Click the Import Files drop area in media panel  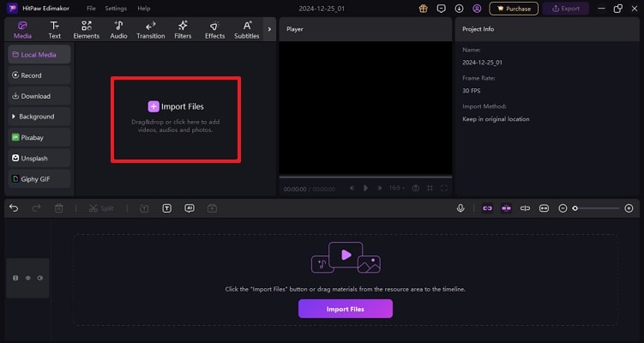click(x=176, y=119)
